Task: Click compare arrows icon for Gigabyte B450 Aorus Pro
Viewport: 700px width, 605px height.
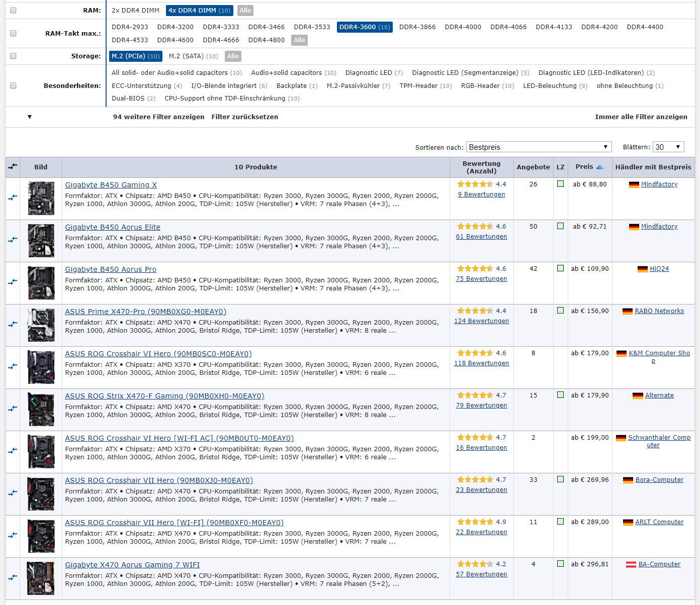Action: tap(13, 282)
